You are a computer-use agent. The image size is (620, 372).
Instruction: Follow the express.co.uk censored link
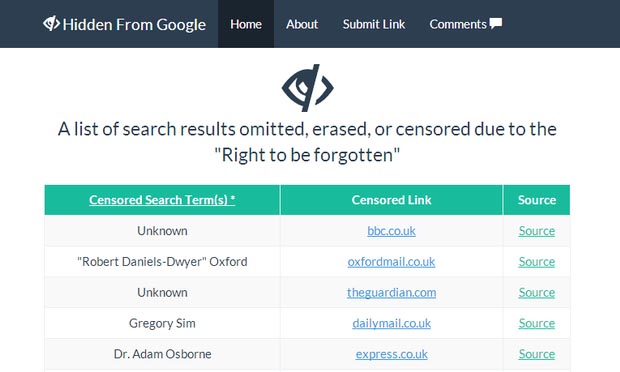point(391,354)
